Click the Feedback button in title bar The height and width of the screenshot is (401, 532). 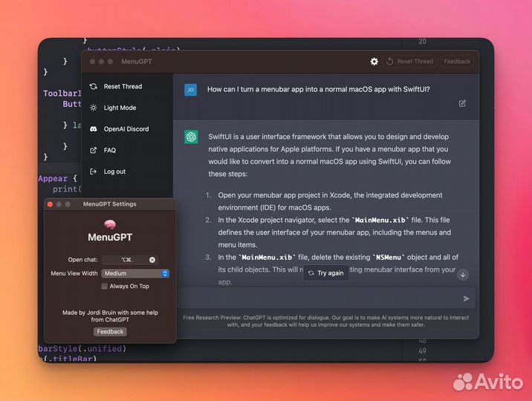tap(457, 62)
